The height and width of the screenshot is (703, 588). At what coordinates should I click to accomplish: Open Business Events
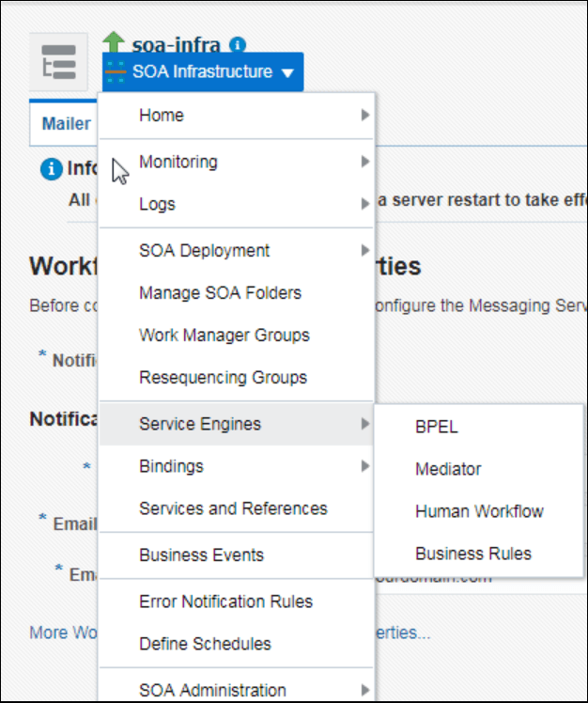click(236, 555)
